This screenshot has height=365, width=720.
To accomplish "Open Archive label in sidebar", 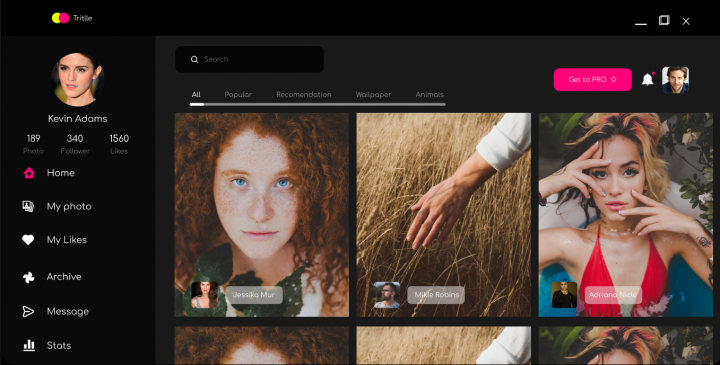I will pos(64,276).
